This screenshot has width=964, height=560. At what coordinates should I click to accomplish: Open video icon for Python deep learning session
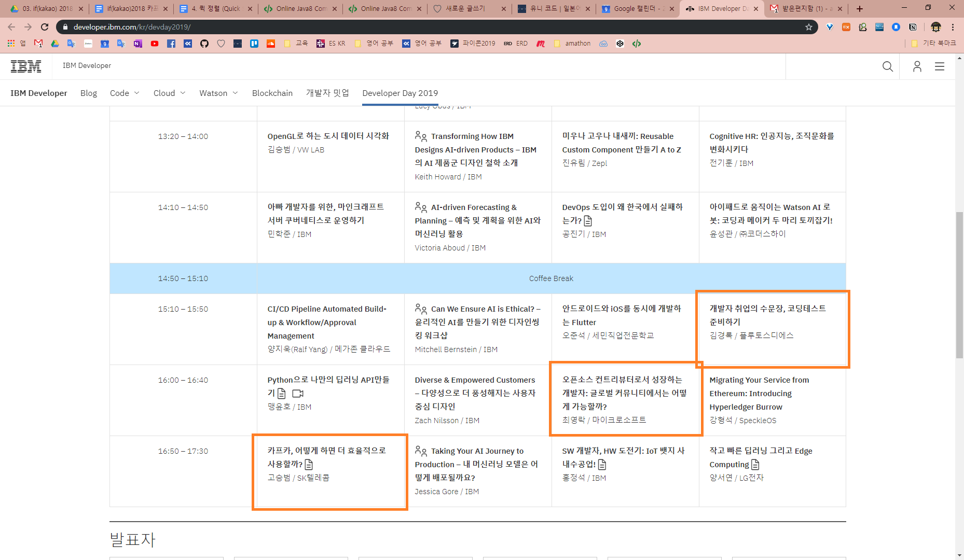pos(298,394)
